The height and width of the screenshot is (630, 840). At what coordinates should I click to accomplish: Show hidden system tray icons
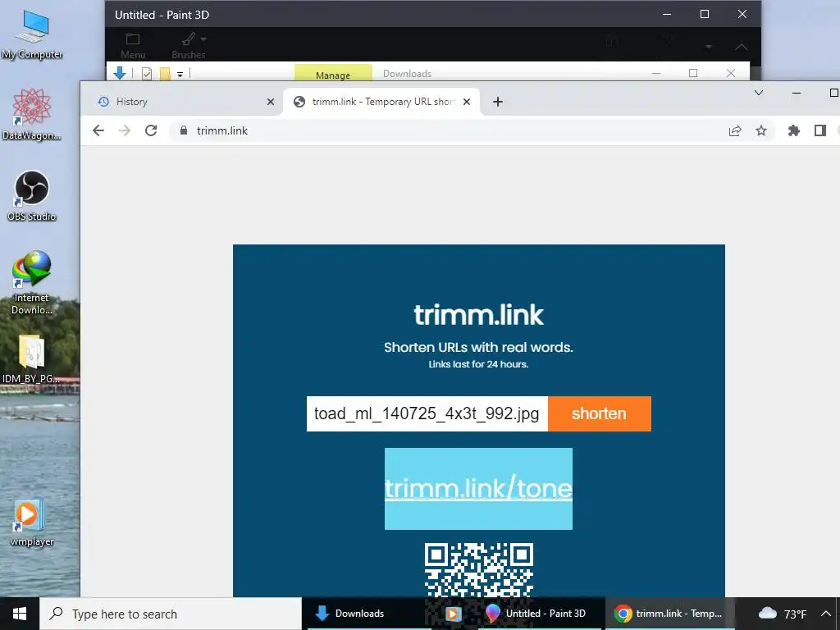[825, 614]
